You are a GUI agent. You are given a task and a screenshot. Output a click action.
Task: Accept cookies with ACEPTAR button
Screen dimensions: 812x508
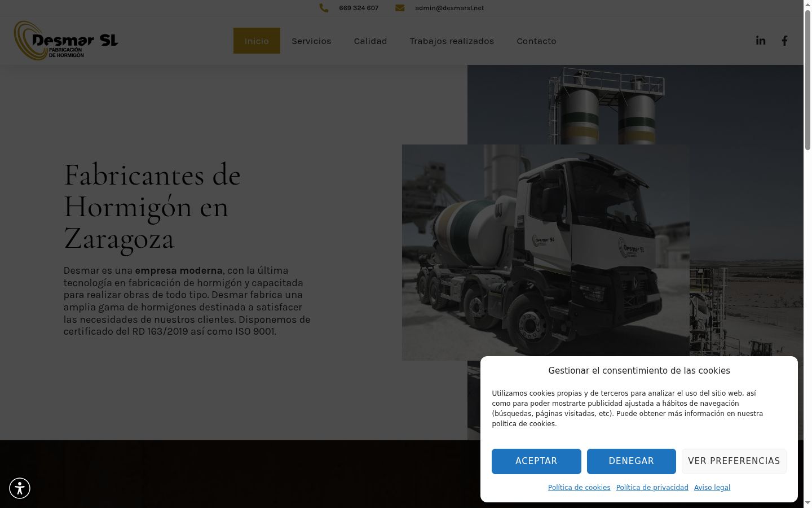(536, 461)
